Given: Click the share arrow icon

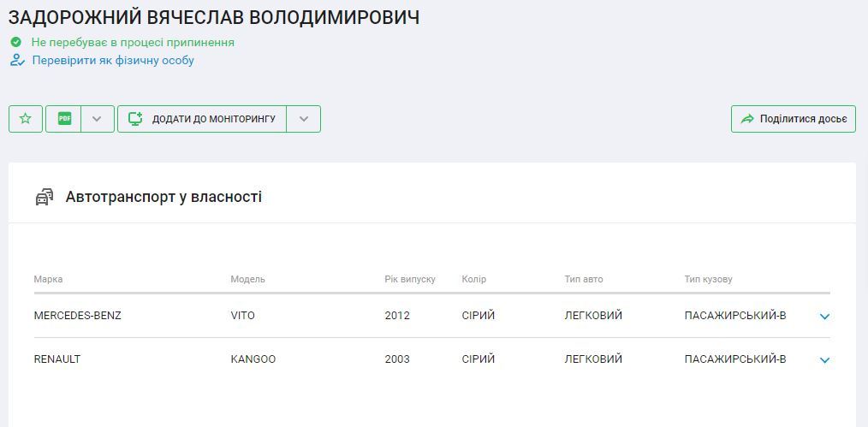Looking at the screenshot, I should click(x=747, y=119).
